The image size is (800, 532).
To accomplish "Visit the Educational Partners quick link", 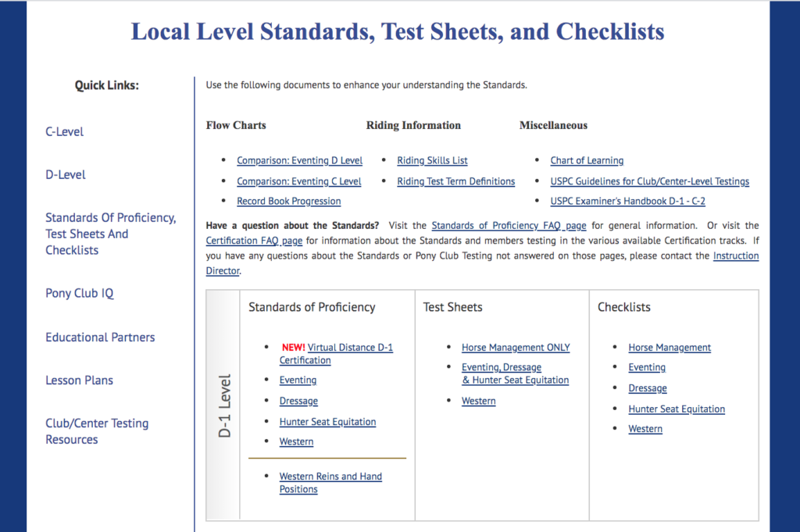I will (100, 337).
